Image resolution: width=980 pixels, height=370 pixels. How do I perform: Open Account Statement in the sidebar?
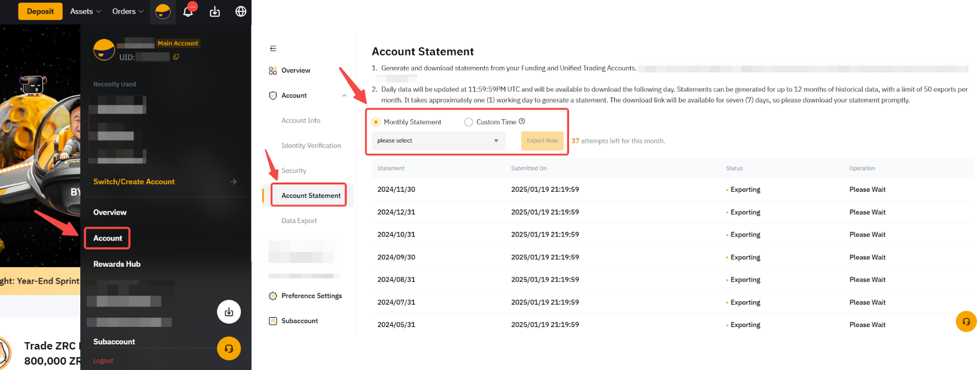pos(311,195)
